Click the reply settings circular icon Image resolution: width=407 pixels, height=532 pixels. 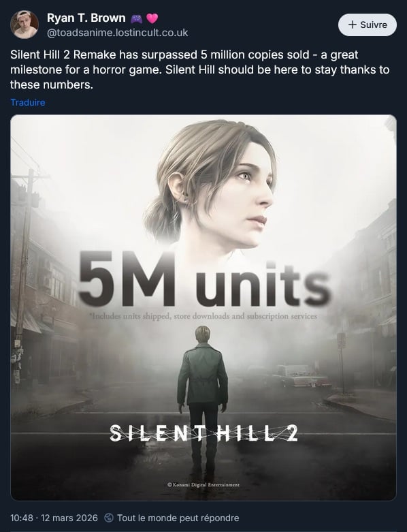point(109,518)
